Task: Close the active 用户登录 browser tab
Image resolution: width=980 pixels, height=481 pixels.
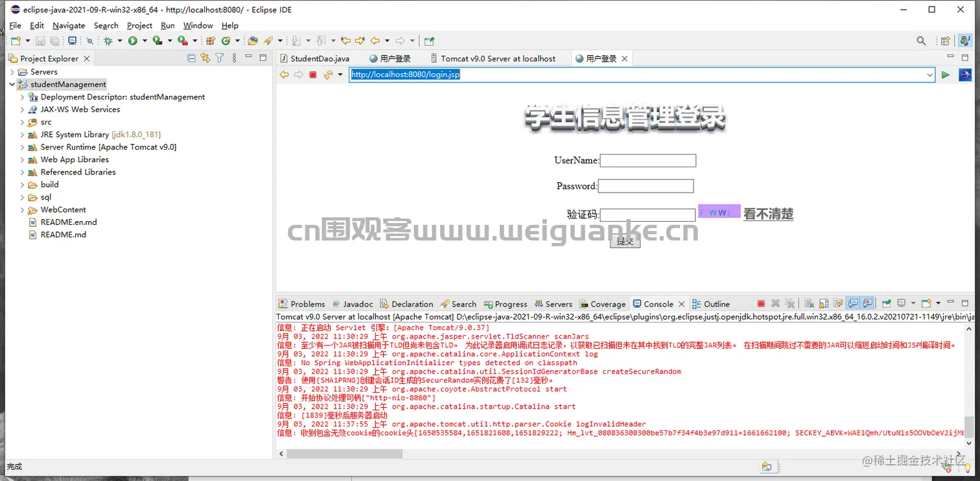Action: click(x=624, y=58)
